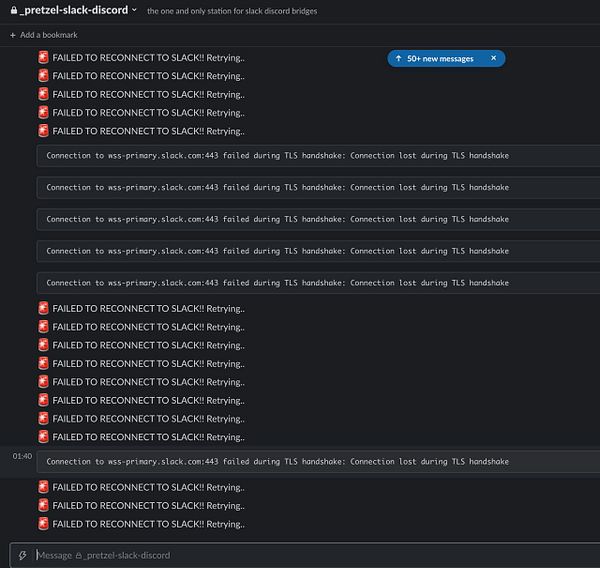
Task: Click the up arrow in the new messages pill
Action: (398, 58)
